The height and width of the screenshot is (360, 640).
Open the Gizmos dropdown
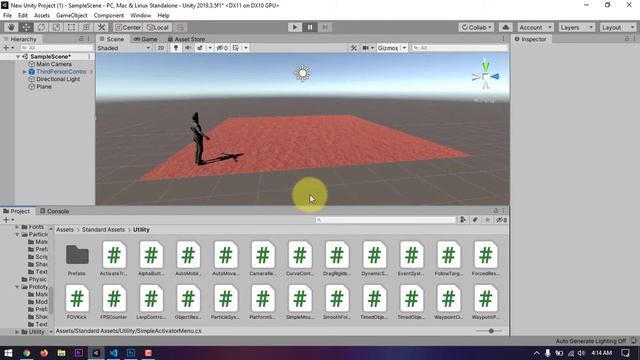coord(391,48)
